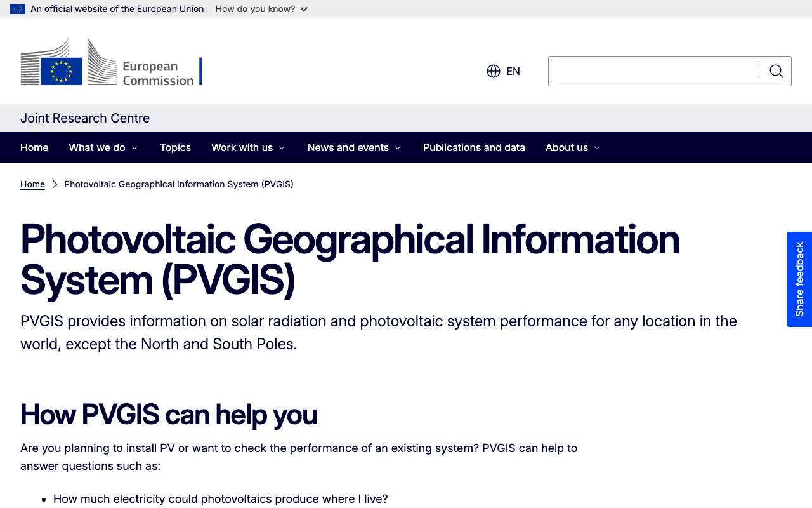Expand the 'How do you know?' disclosure
812x508 pixels.
click(x=261, y=9)
